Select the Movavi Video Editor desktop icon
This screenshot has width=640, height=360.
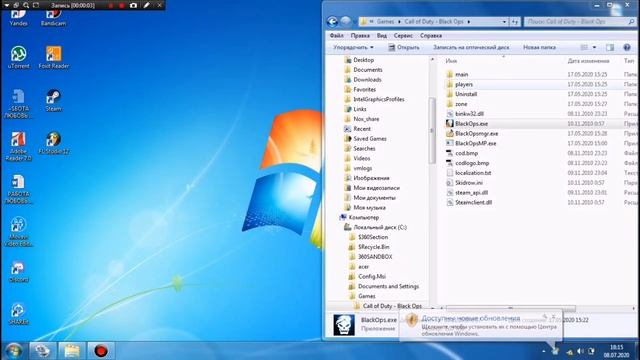pos(18,232)
